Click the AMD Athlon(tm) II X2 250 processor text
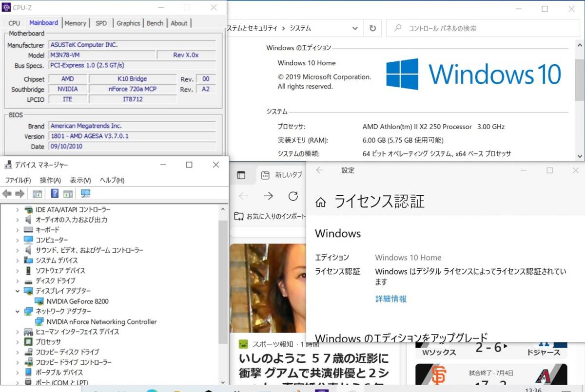585x392 pixels. click(433, 127)
